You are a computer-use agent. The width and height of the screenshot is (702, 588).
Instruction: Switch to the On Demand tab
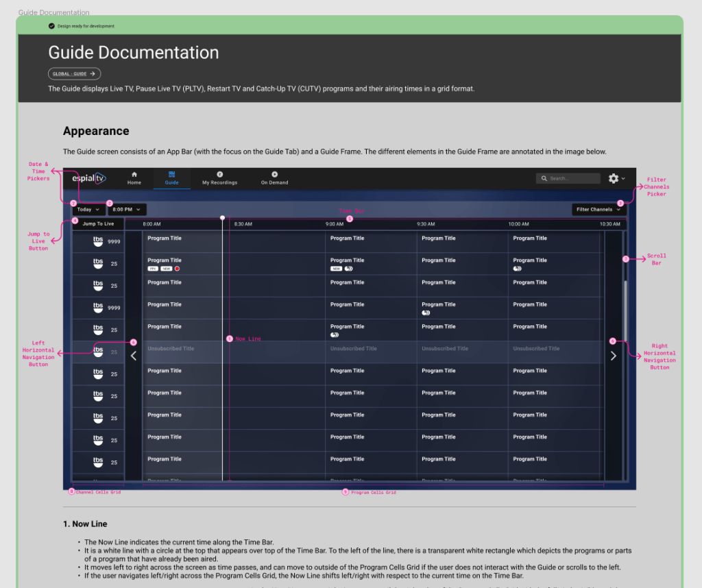(274, 175)
